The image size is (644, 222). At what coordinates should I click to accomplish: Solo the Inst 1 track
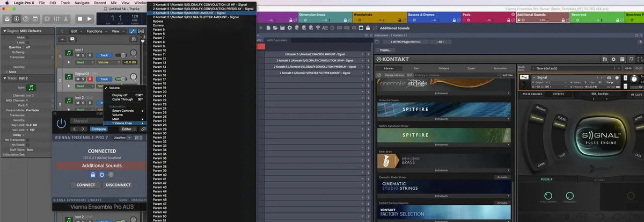coord(84,55)
